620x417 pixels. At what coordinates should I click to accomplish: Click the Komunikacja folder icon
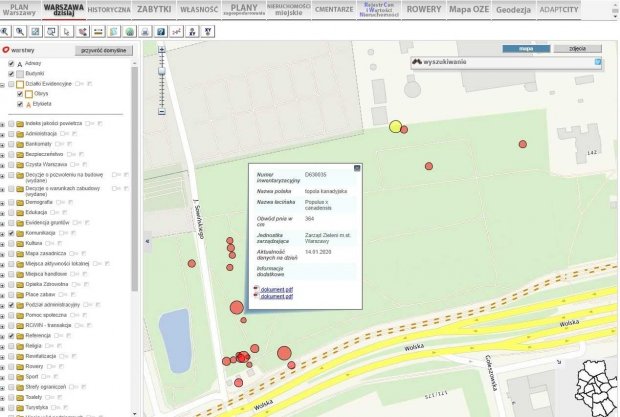(20, 233)
